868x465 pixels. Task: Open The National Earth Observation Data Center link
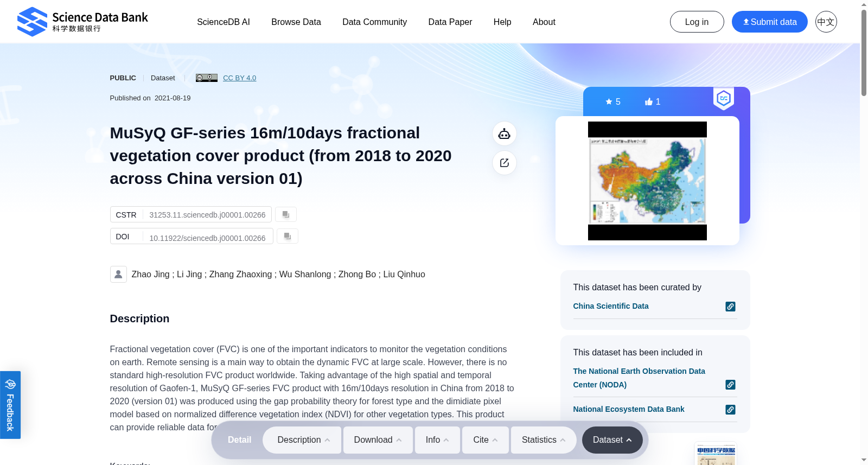(639, 378)
